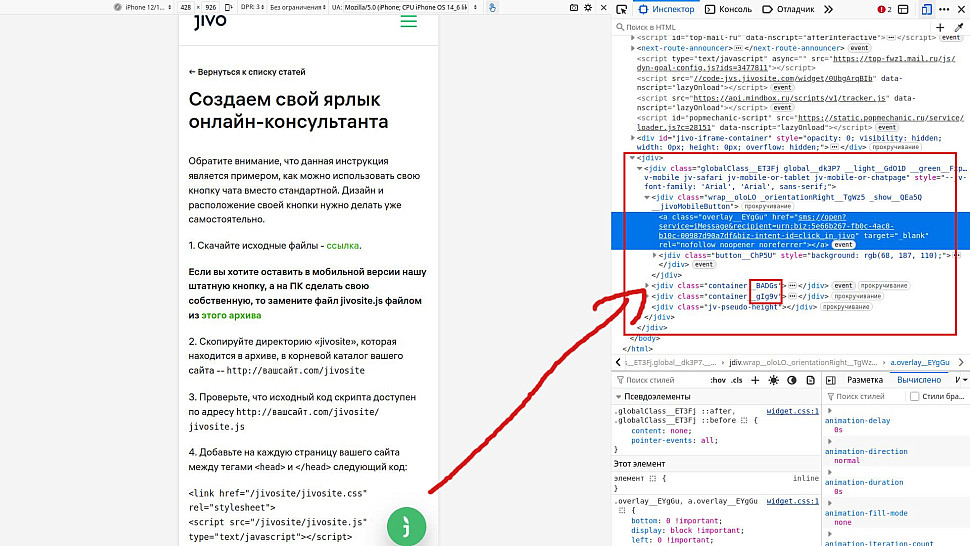Open the code-jvs.jivosite.com widget script link
The height and width of the screenshot is (546, 970).
pos(783,79)
